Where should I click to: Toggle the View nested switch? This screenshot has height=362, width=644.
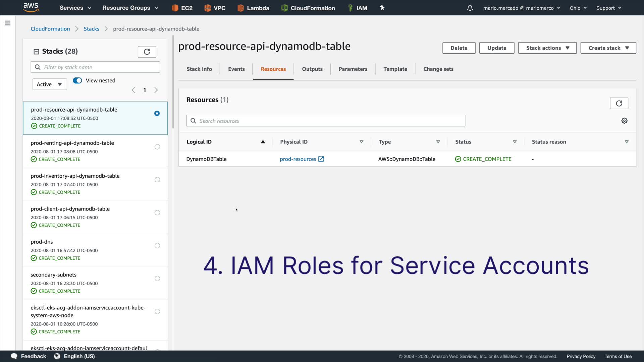pos(77,80)
